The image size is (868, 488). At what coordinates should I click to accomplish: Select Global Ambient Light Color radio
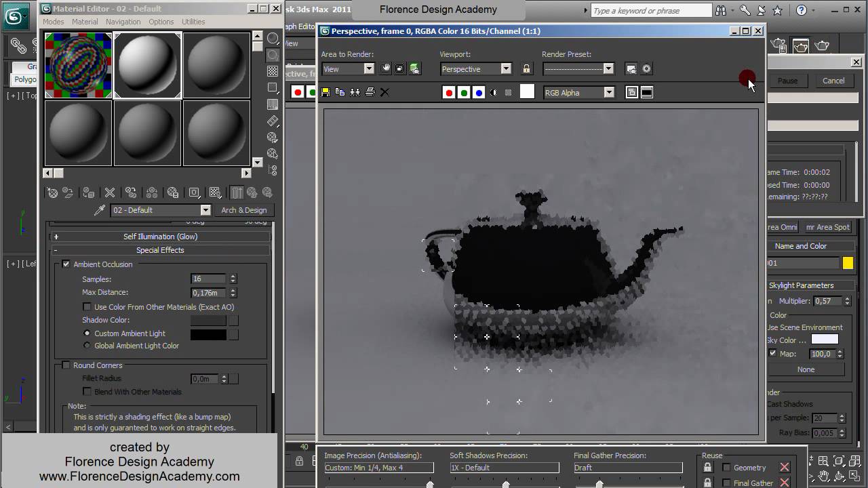(x=87, y=346)
